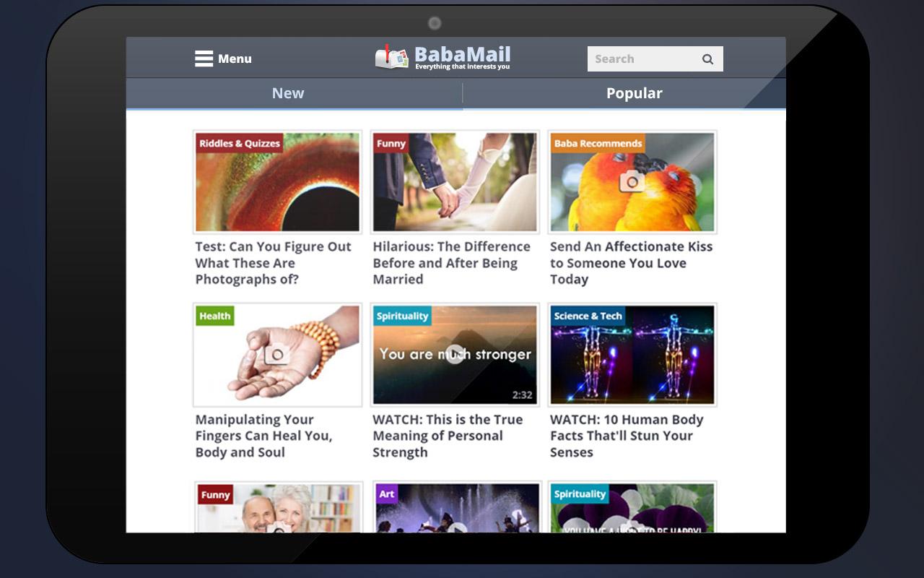The height and width of the screenshot is (578, 924).
Task: Click inside the Search input field
Action: point(642,59)
